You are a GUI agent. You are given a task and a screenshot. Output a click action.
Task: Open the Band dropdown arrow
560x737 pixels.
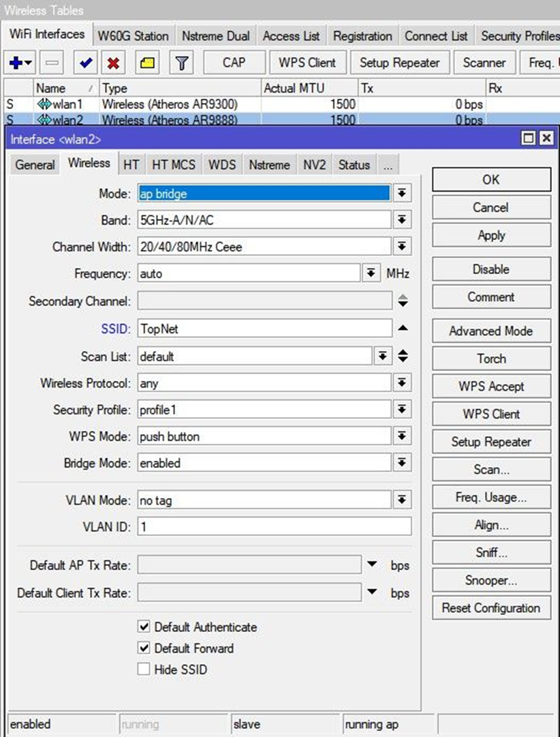(x=402, y=220)
